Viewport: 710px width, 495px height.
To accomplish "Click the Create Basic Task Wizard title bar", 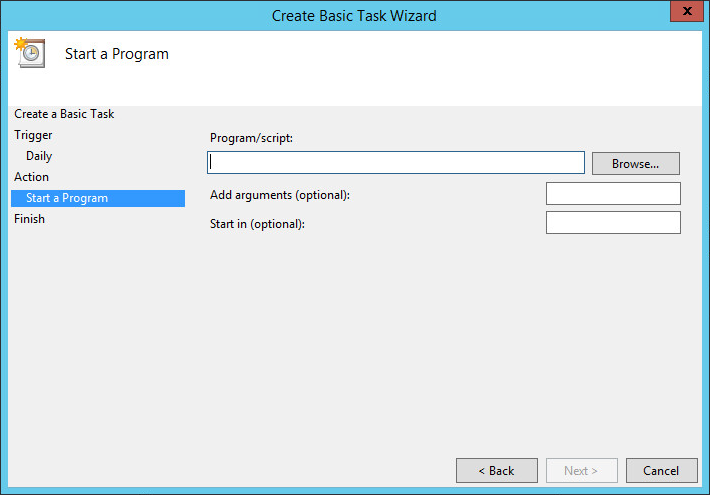I will click(354, 15).
